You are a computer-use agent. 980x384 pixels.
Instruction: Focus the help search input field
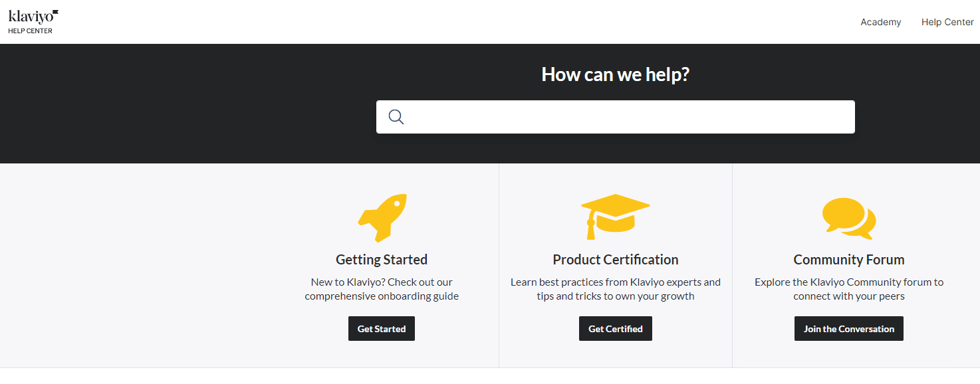pyautogui.click(x=616, y=117)
